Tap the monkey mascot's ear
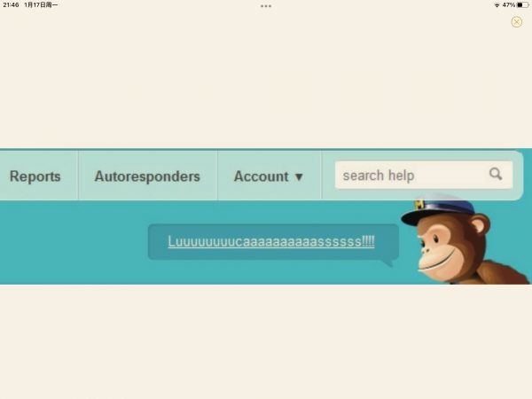Viewport: 532px width, 399px height. tap(481, 224)
